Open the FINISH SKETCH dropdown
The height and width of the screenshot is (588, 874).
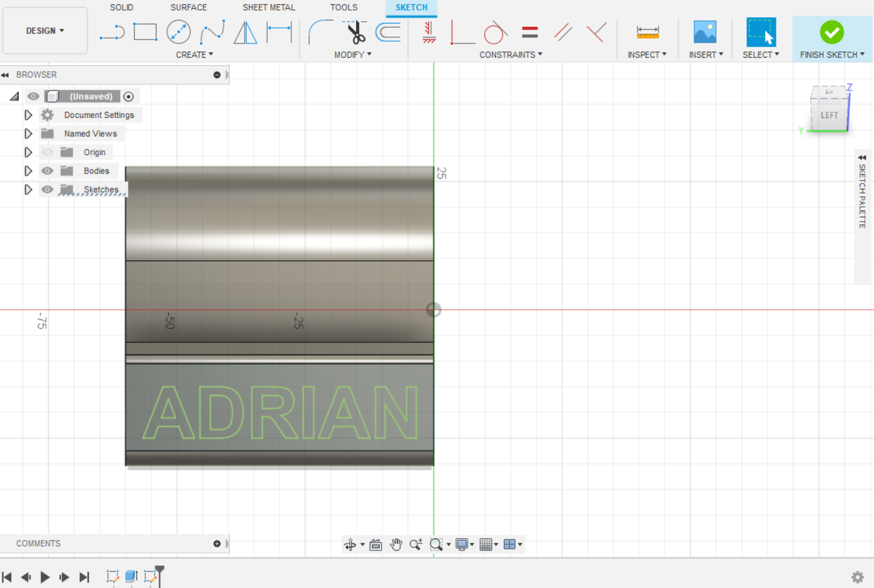tap(832, 55)
